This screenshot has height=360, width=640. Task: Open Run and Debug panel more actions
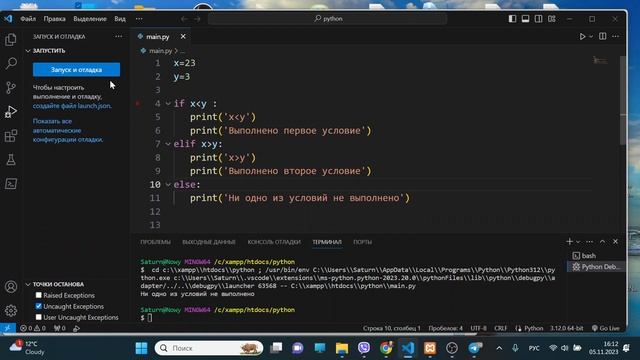[x=118, y=36]
